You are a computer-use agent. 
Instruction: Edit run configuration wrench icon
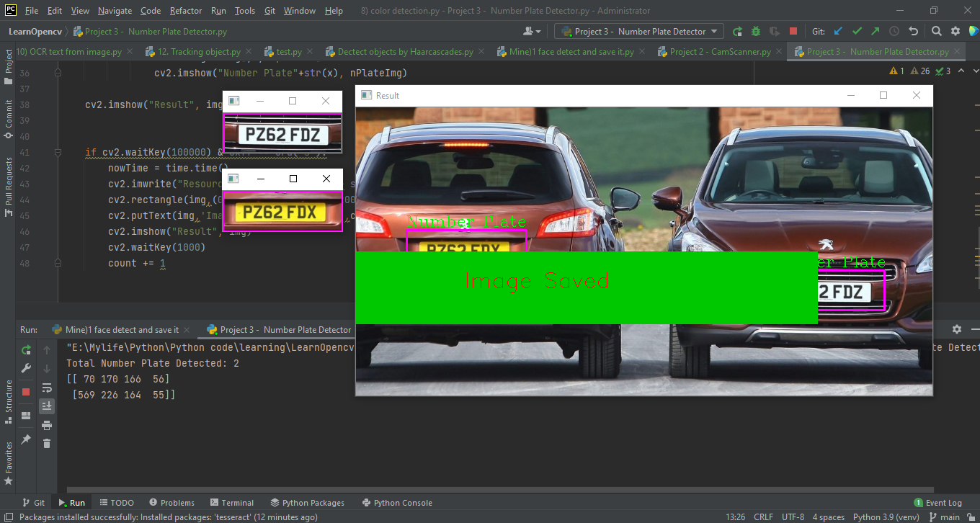tap(26, 368)
